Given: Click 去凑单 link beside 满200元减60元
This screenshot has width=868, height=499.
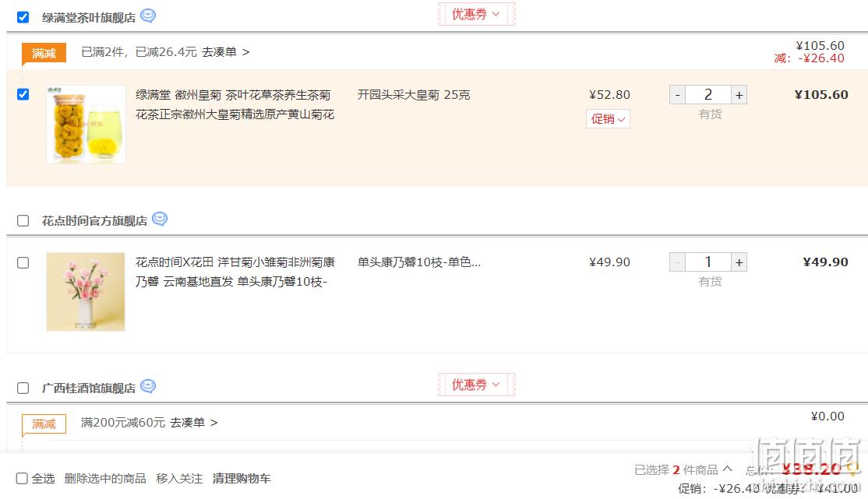Looking at the screenshot, I should (193, 423).
